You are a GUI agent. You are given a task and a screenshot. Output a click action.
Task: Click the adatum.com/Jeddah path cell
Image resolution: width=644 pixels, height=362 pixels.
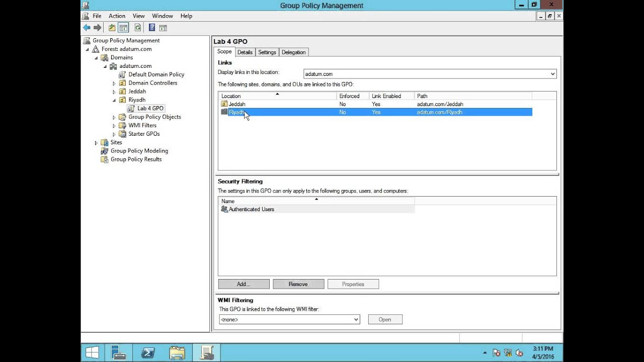(x=440, y=104)
